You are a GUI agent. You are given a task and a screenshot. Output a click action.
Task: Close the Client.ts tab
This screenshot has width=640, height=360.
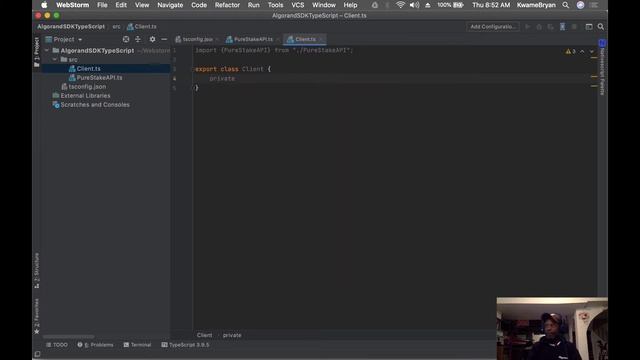coord(321,40)
